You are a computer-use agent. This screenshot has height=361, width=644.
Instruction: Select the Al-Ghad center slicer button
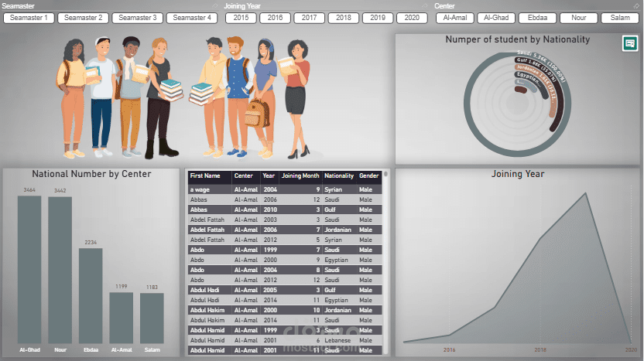[x=496, y=18]
